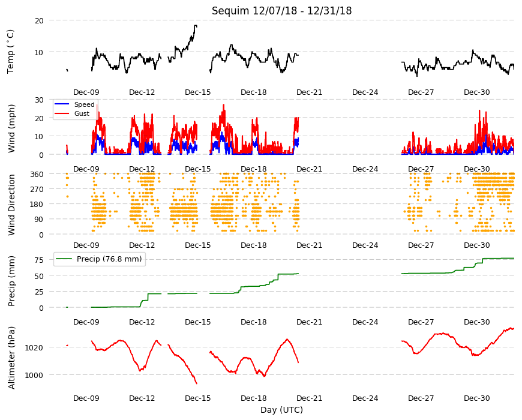Click the Dec-24 tick under precip plot
This screenshot has height=420, width=522.
(365, 322)
